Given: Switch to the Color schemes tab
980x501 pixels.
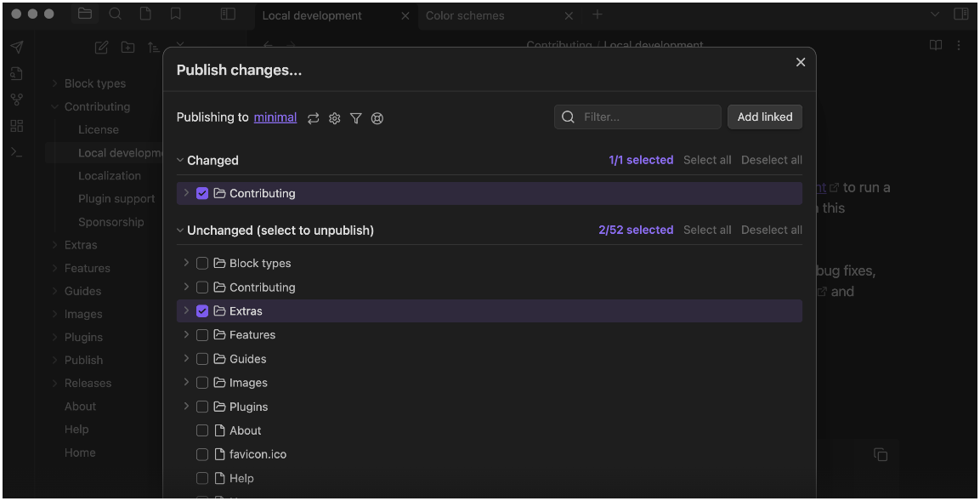Looking at the screenshot, I should pyautogui.click(x=465, y=15).
